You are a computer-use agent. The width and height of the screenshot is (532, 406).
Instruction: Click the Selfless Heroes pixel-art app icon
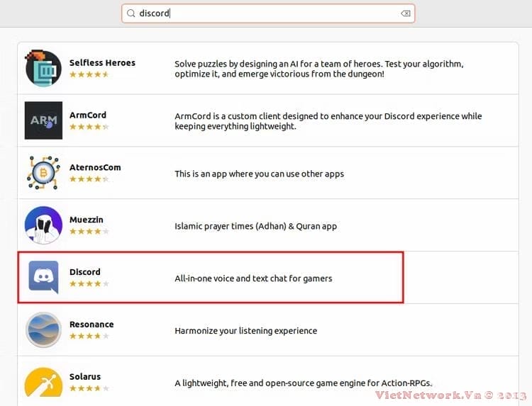[x=43, y=68]
